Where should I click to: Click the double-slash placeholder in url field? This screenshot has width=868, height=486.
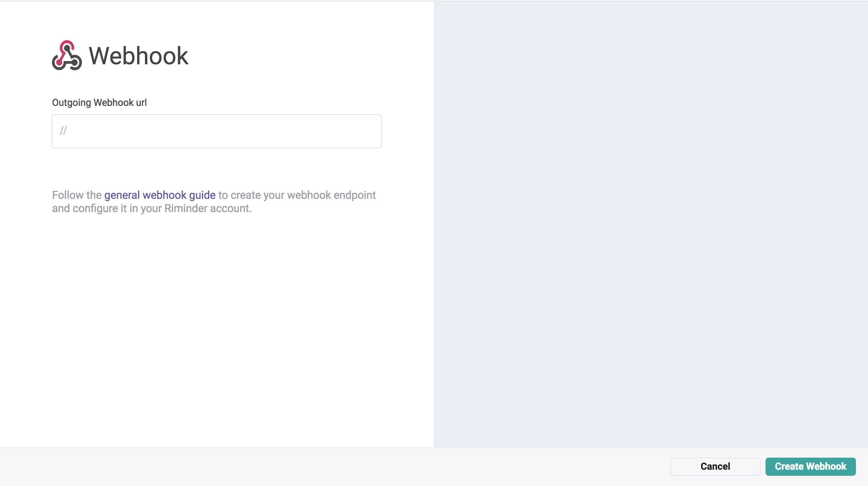click(x=63, y=131)
